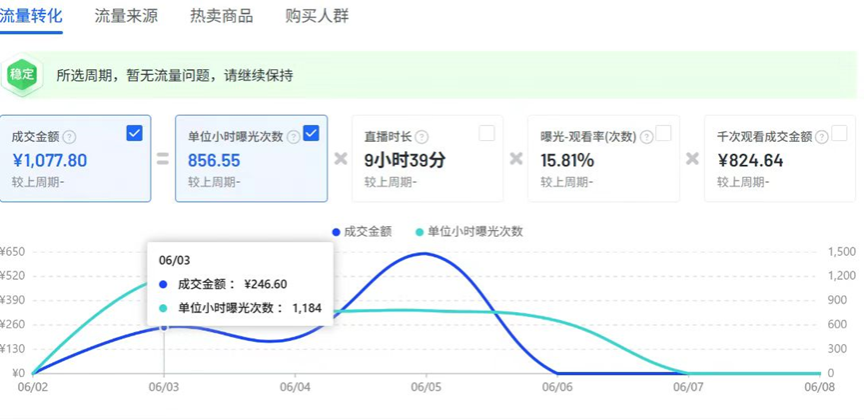Click help icon beside 千次观看成交金额
The height and width of the screenshot is (419, 864).
pos(822,137)
